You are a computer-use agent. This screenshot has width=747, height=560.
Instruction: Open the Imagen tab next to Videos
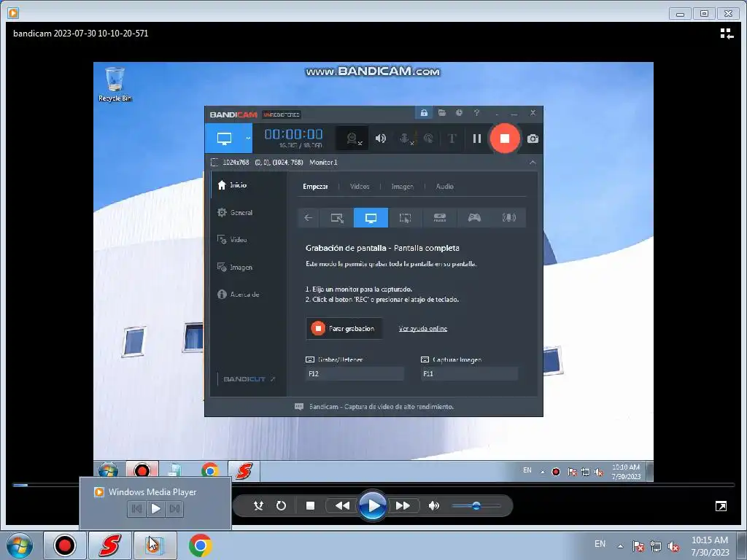403,186
